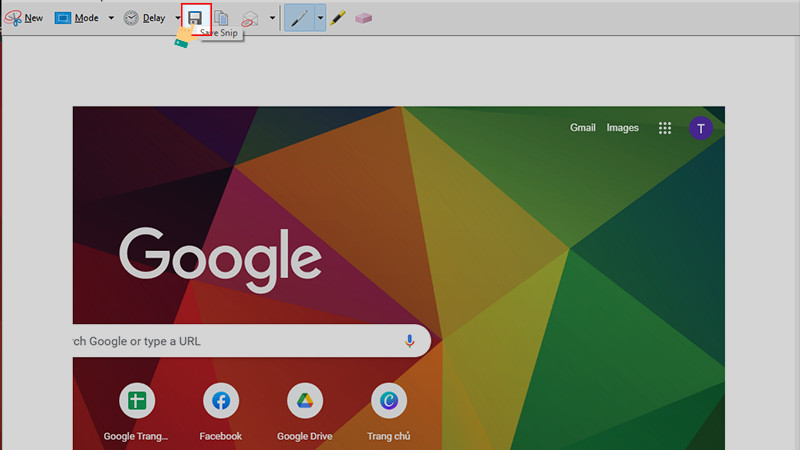Open Images link in captured page
800x450 pixels.
click(622, 128)
